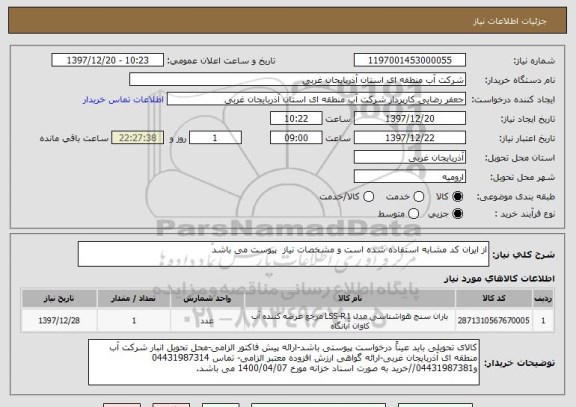Click the general description text area
Image resolution: width=576 pixels, height=407 pixels.
(x=283, y=254)
